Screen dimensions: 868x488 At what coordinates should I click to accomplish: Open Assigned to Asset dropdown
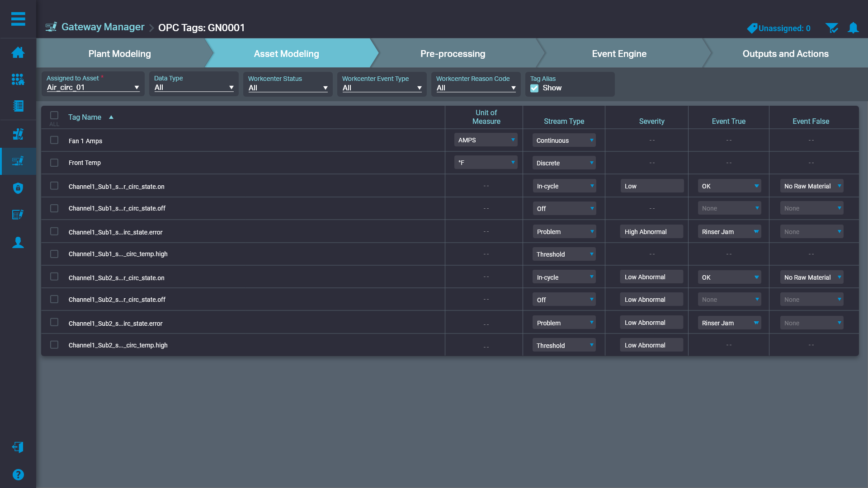point(93,88)
